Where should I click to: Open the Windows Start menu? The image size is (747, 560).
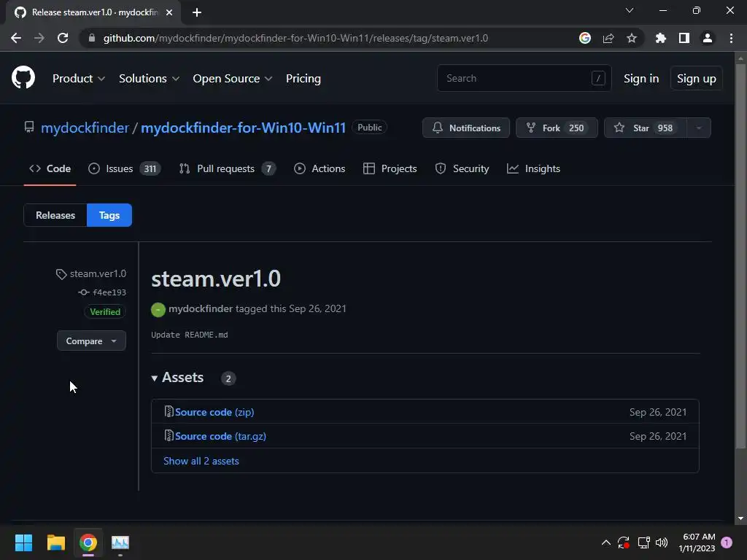pyautogui.click(x=23, y=542)
